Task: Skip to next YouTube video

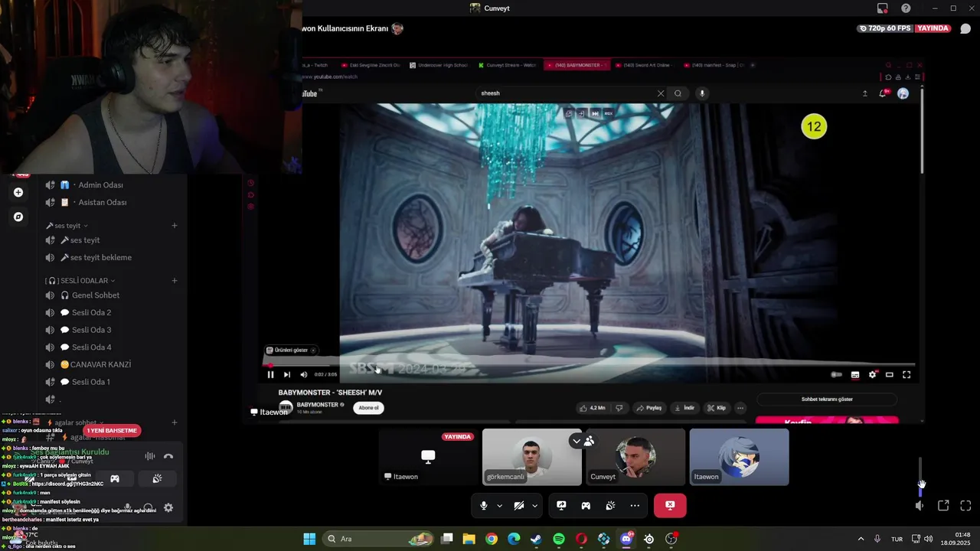Action: (x=287, y=374)
